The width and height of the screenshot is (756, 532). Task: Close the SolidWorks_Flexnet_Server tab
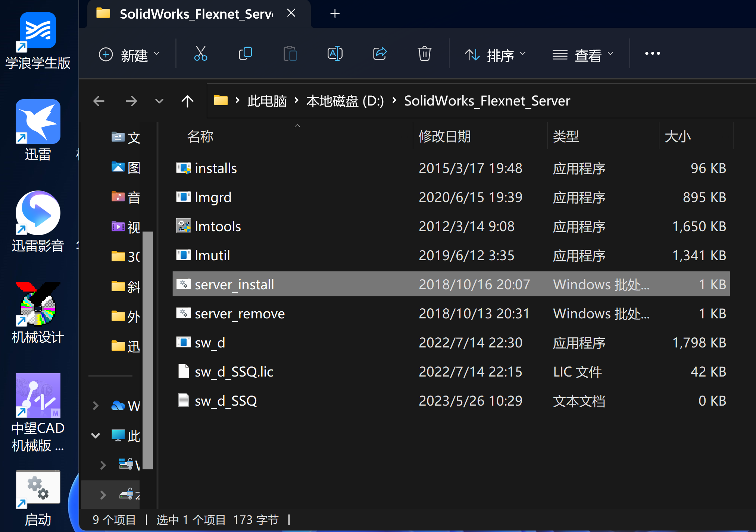click(291, 13)
